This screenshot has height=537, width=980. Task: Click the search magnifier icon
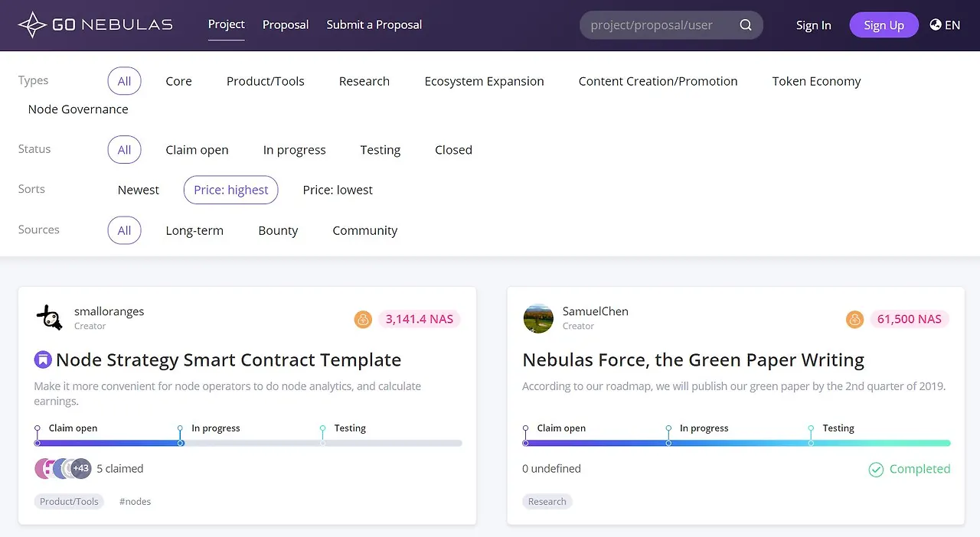(745, 25)
